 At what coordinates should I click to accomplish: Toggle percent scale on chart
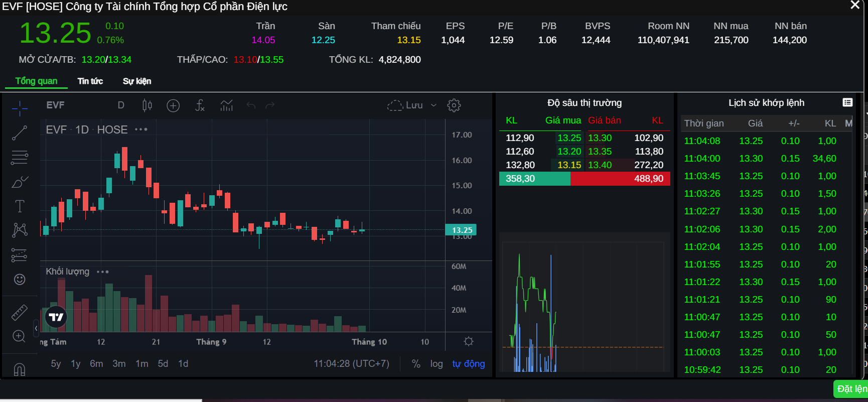tap(416, 364)
